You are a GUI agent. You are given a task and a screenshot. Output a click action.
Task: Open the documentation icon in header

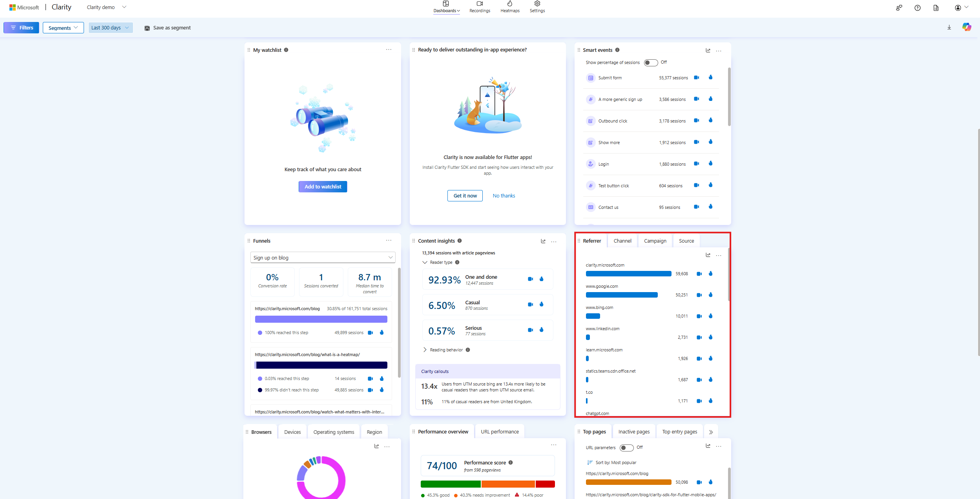click(x=936, y=8)
